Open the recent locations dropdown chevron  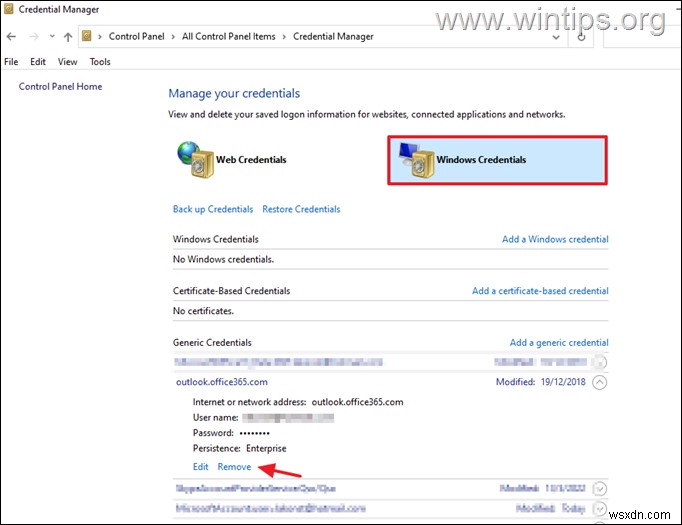pos(52,37)
